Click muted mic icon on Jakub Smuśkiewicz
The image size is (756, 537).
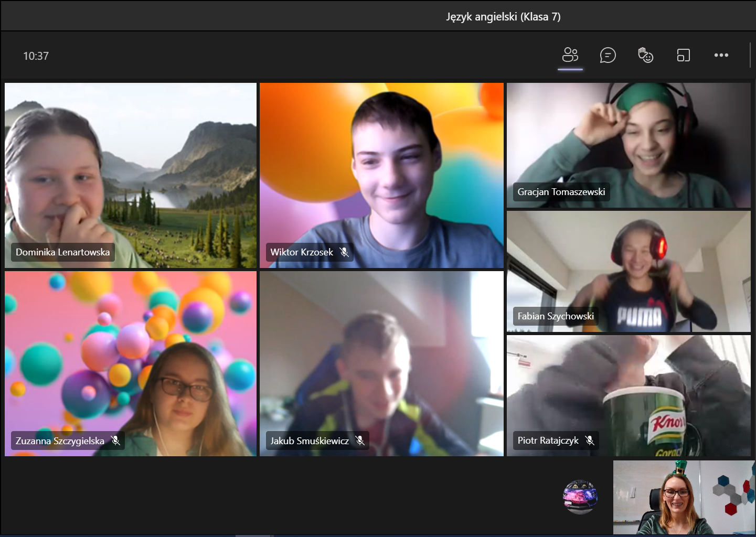click(360, 441)
